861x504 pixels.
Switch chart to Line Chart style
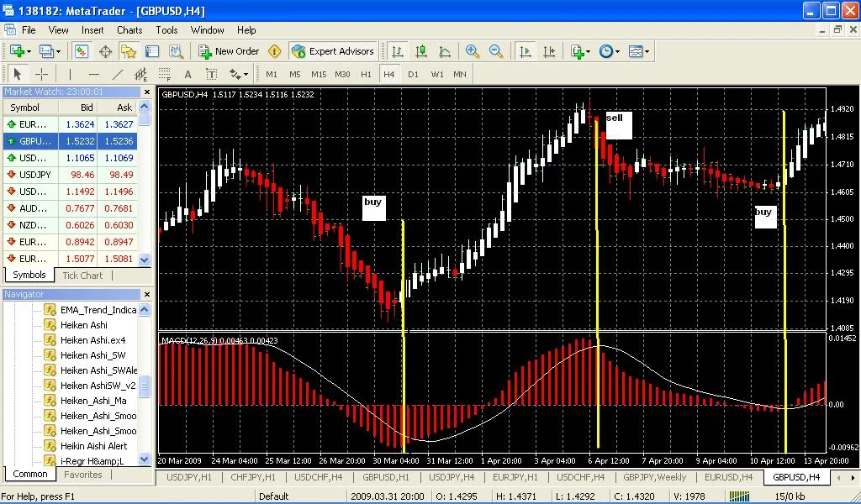tap(445, 51)
